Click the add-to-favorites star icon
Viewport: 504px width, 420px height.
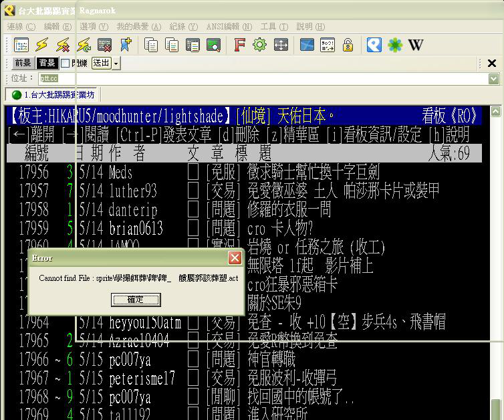tap(126, 45)
